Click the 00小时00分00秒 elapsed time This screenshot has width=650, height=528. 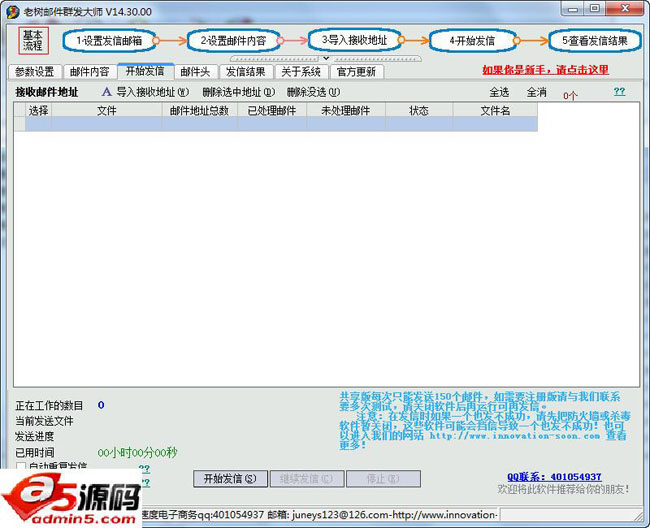137,453
